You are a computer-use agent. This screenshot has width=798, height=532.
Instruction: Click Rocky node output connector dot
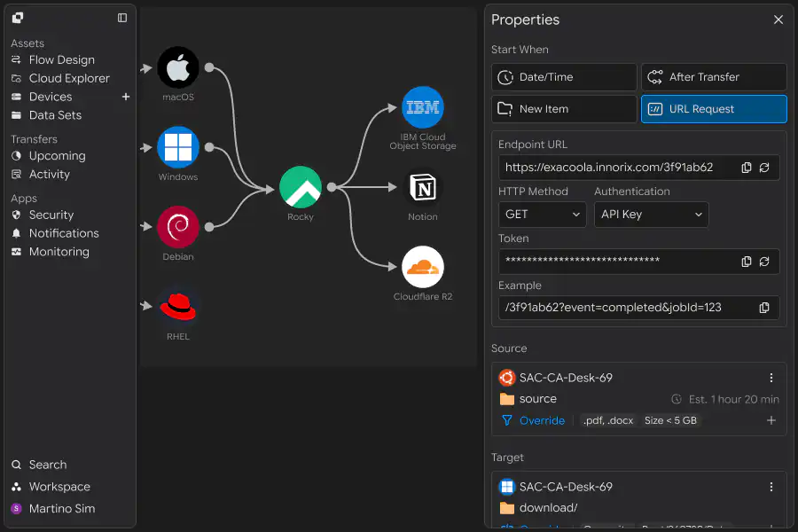pos(332,187)
